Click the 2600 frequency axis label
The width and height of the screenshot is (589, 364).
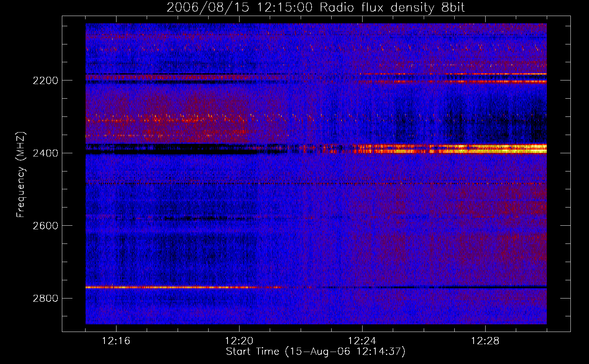pyautogui.click(x=46, y=226)
